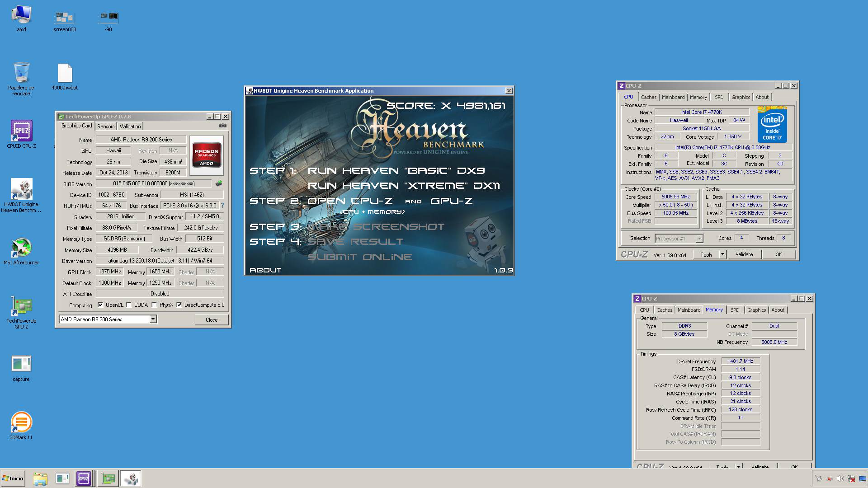Launch the MSI Afterburner desktop shortcut

[21, 251]
